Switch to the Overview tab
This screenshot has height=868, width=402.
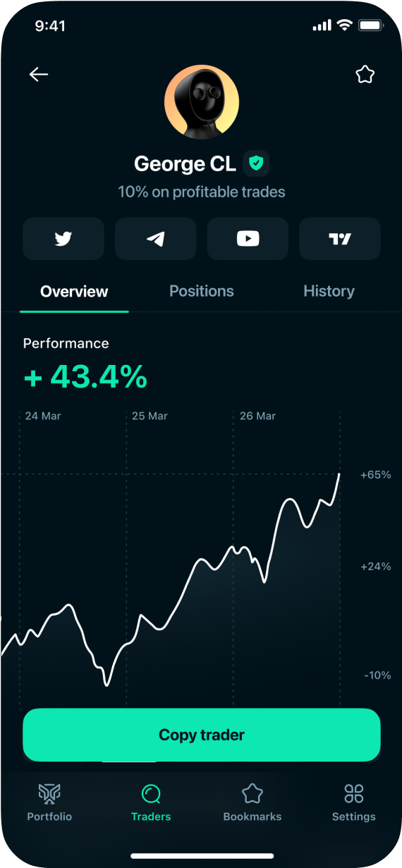tap(74, 292)
